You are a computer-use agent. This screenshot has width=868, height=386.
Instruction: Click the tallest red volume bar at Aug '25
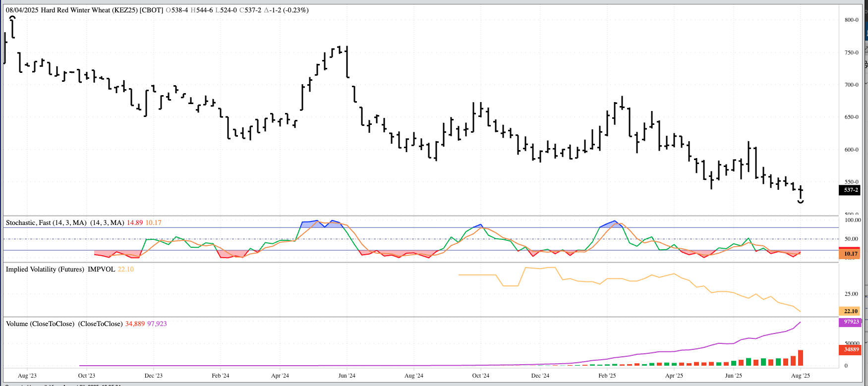click(x=800, y=358)
